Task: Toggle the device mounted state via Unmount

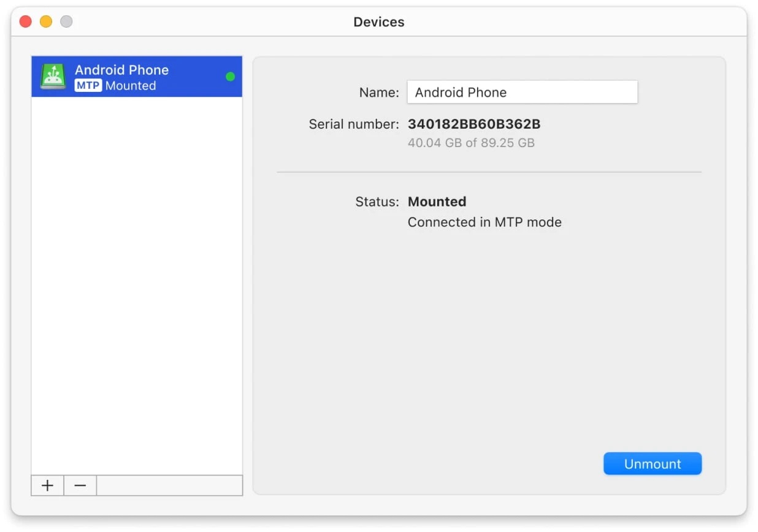Action: (652, 463)
